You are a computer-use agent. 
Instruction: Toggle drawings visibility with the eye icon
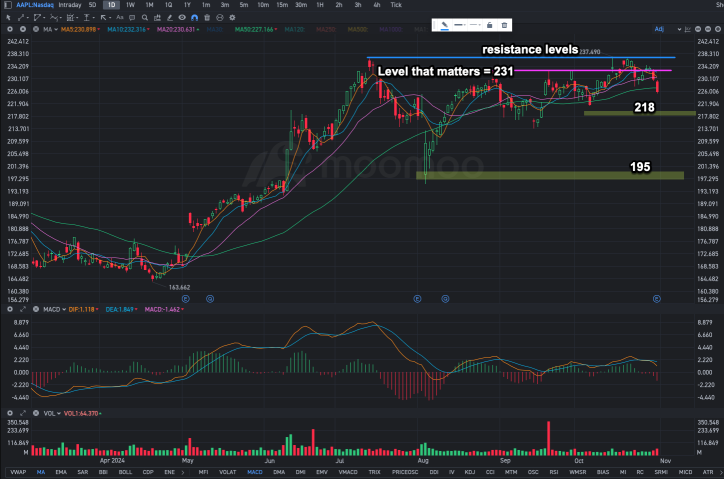pos(182,18)
